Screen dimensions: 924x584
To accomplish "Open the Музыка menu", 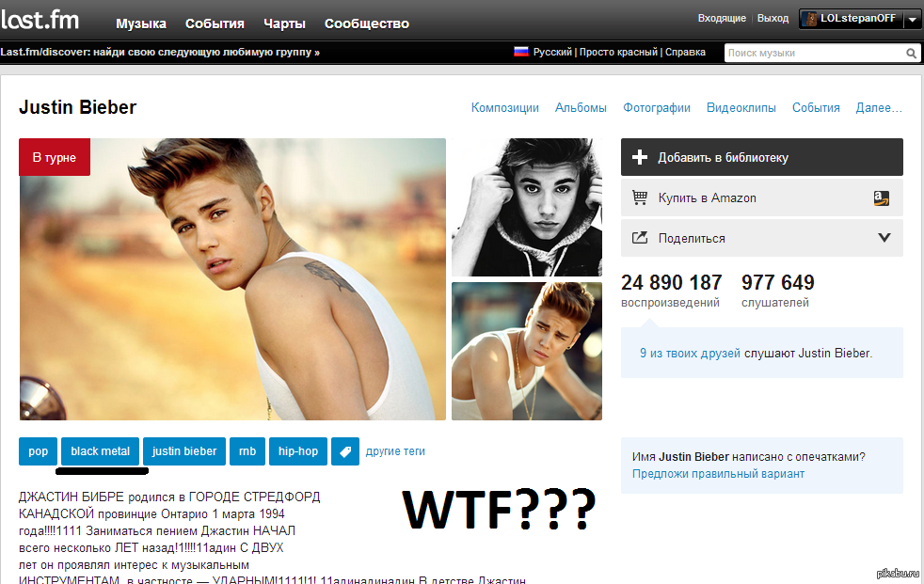I will point(141,24).
